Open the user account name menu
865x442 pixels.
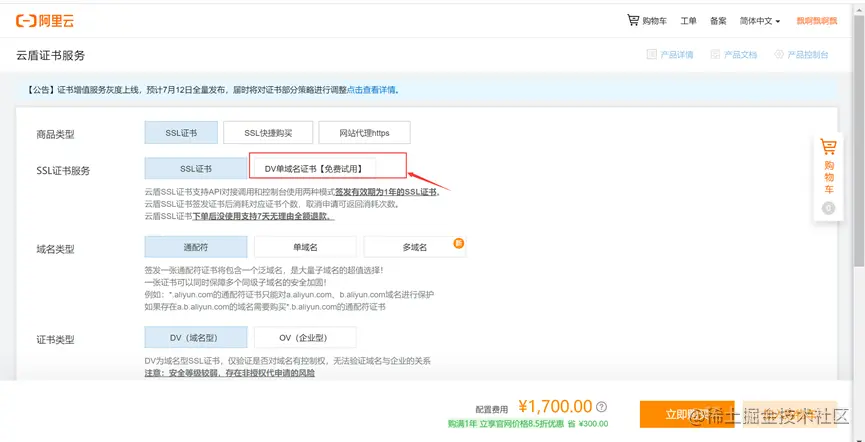pyautogui.click(x=816, y=21)
